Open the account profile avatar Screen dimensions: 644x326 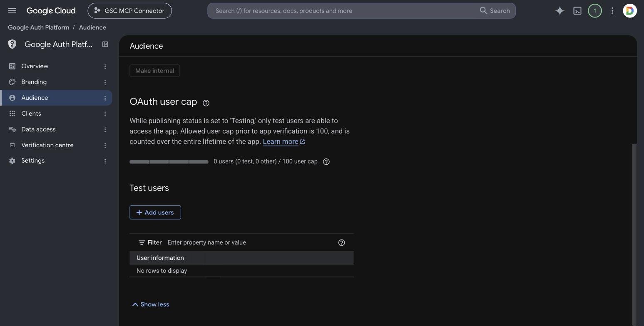[x=629, y=11]
